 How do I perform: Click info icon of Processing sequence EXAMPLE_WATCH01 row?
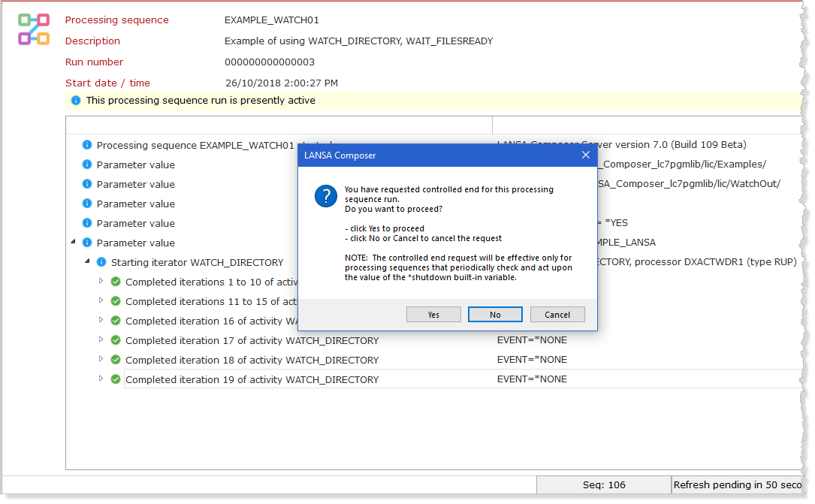pyautogui.click(x=87, y=144)
